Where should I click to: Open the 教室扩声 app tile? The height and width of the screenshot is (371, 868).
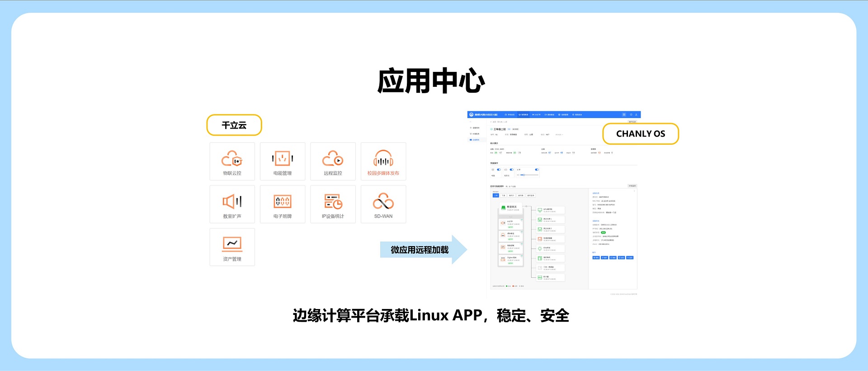(232, 204)
